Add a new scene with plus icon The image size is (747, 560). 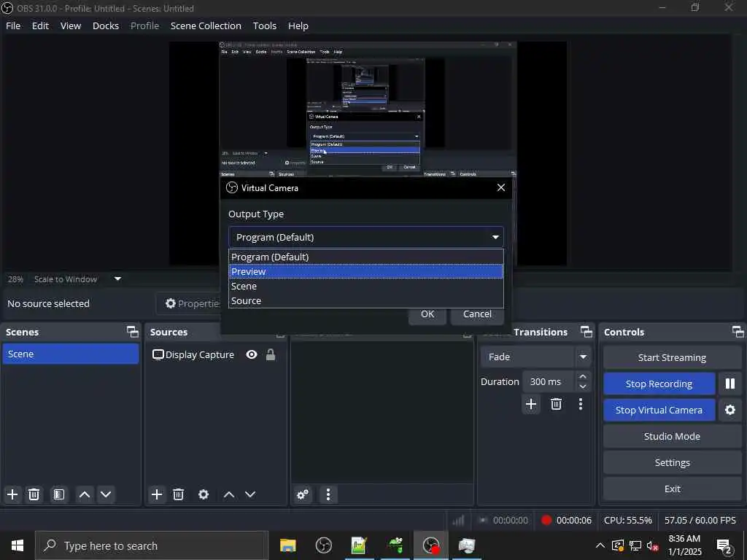tap(12, 494)
